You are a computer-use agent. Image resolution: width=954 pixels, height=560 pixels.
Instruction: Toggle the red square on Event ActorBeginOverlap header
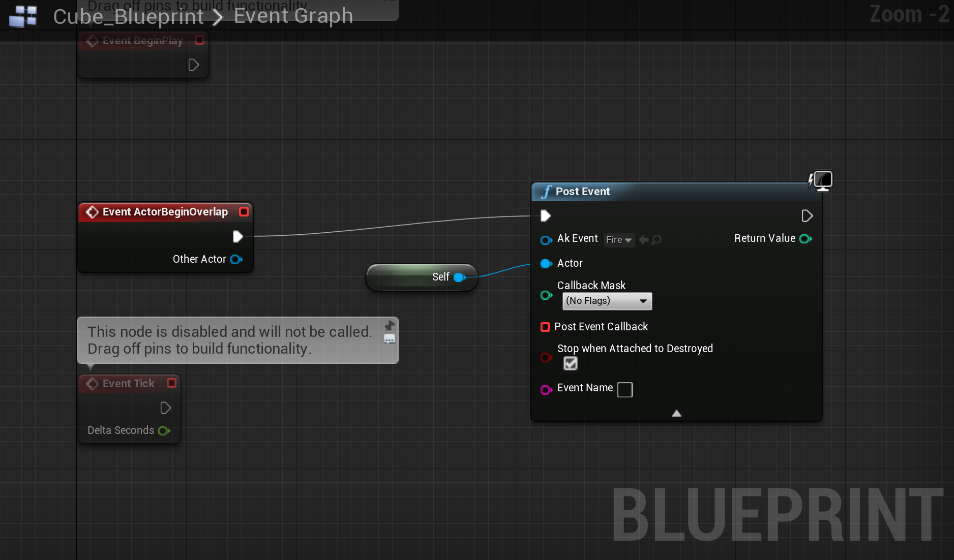(x=244, y=212)
